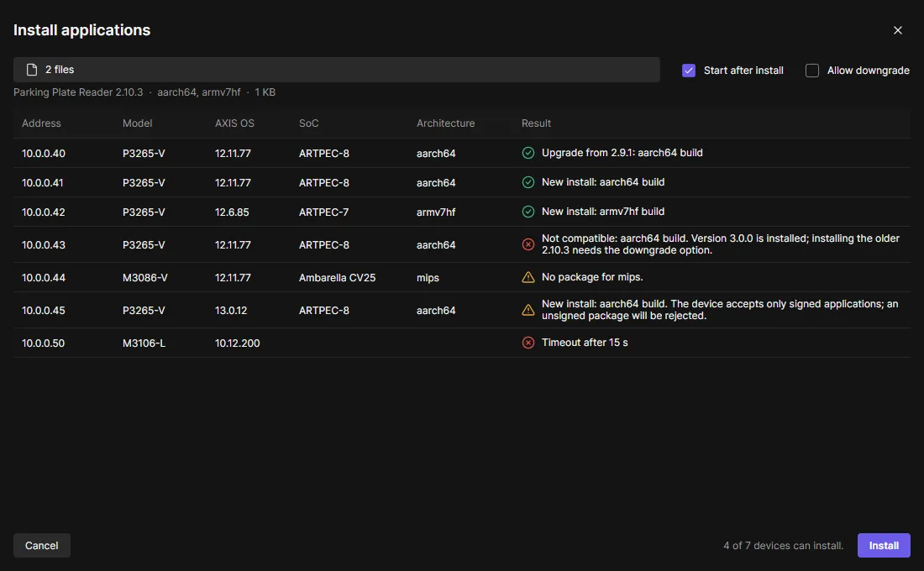Image resolution: width=924 pixels, height=571 pixels.
Task: Click '4 of 7 devices can install.' status
Action: tap(783, 546)
